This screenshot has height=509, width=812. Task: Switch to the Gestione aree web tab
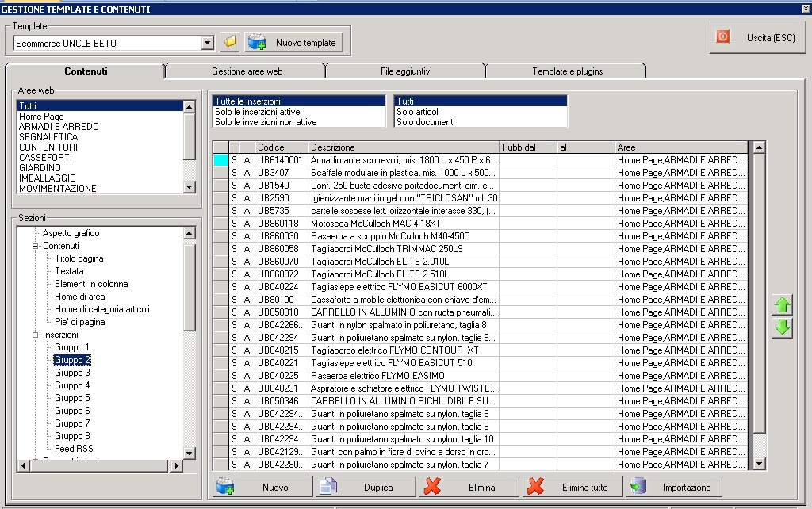[247, 71]
